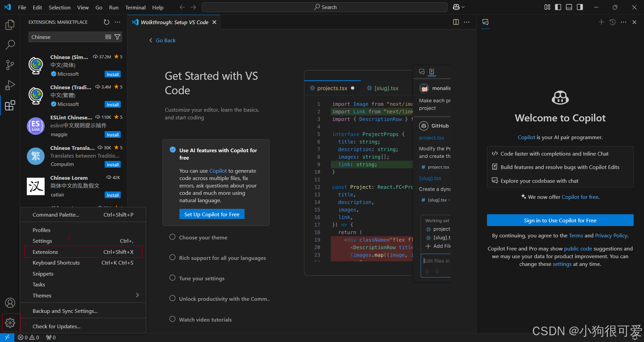This screenshot has height=342, width=644.
Task: Click the title bar Search box
Action: tap(325, 7)
